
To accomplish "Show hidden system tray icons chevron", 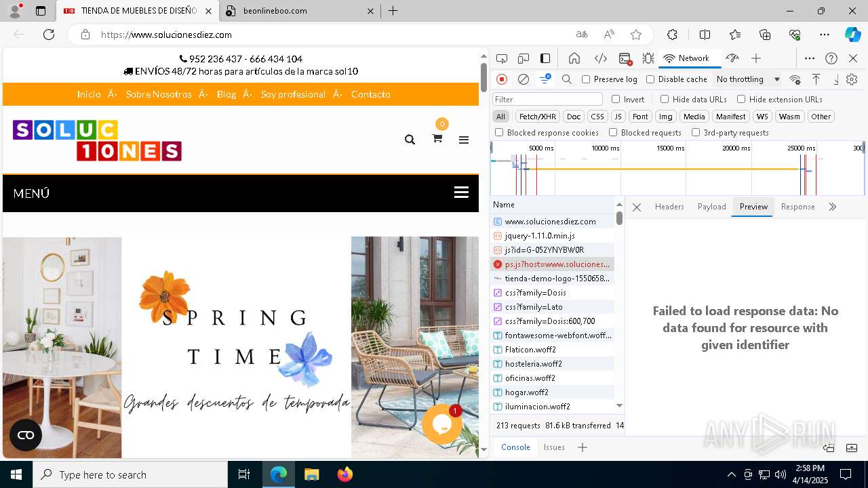I will click(x=731, y=474).
